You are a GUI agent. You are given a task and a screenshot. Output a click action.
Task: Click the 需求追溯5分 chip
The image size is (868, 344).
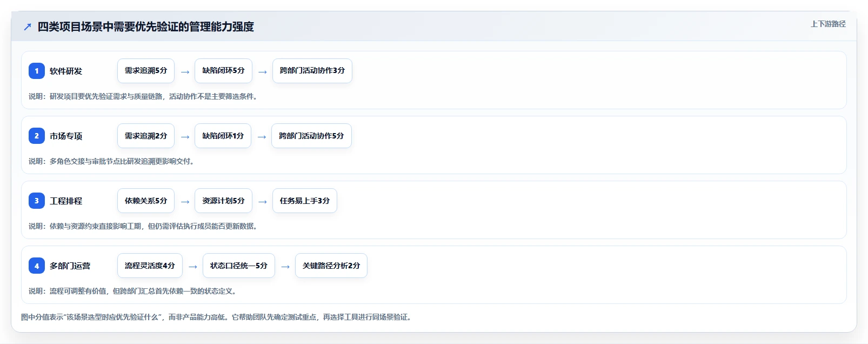pyautogui.click(x=146, y=71)
